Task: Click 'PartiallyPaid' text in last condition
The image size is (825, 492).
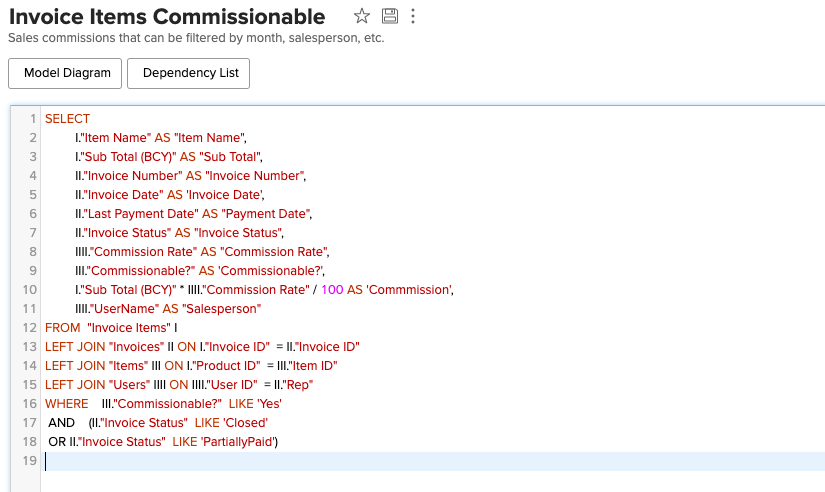Action: [x=237, y=442]
